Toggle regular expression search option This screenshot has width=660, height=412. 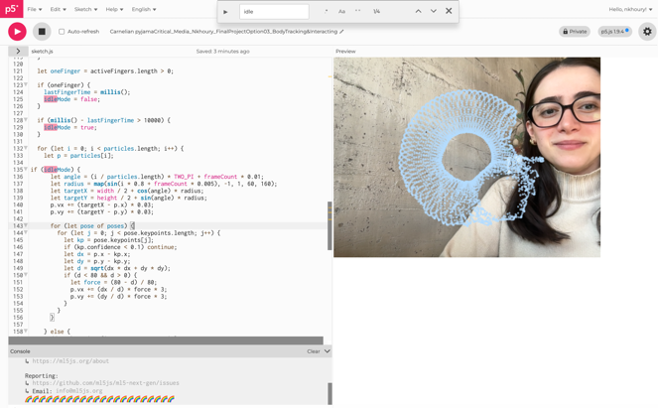326,11
